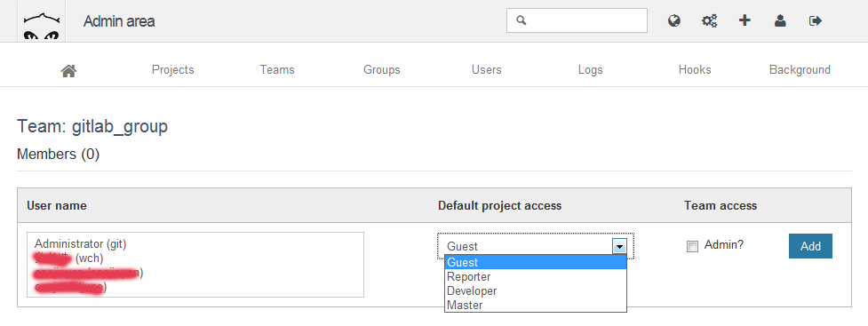Open the Logs tab

click(x=591, y=70)
